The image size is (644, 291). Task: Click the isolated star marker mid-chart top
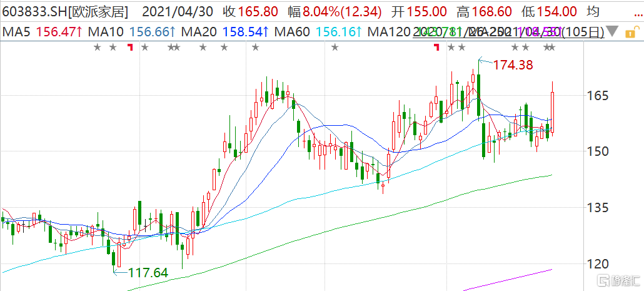335,48
